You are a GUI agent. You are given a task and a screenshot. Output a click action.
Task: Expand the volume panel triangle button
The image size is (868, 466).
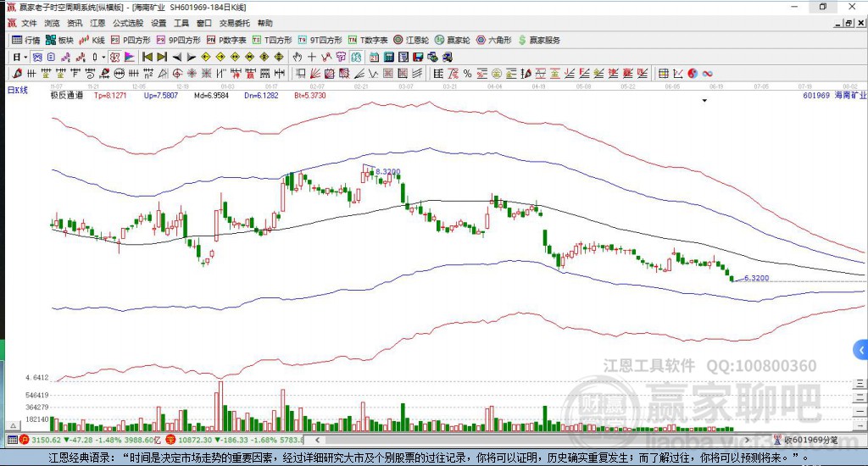click(14, 425)
